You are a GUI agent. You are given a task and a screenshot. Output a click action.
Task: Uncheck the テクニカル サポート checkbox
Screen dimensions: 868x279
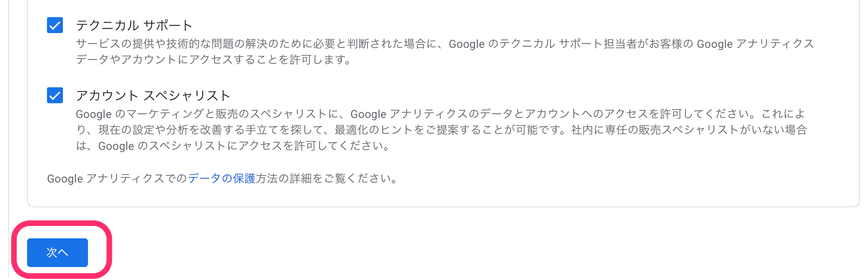[55, 25]
